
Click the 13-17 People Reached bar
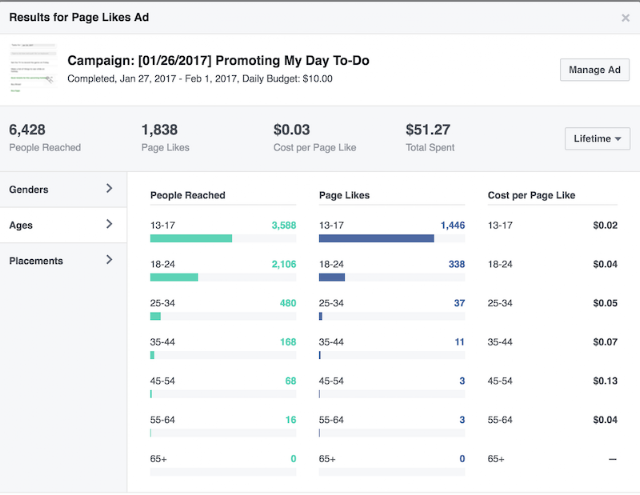click(x=191, y=238)
